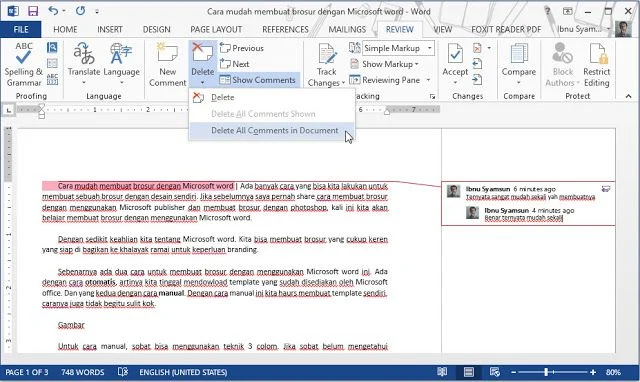Expand the Show Markup dropdown
This screenshot has height=382, width=640.
(x=416, y=64)
